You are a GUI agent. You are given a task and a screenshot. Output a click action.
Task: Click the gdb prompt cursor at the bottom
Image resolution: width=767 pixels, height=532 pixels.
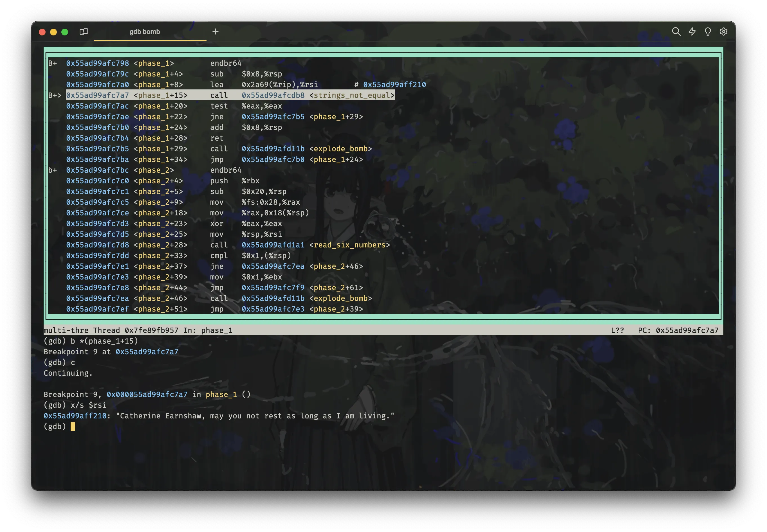pyautogui.click(x=73, y=426)
